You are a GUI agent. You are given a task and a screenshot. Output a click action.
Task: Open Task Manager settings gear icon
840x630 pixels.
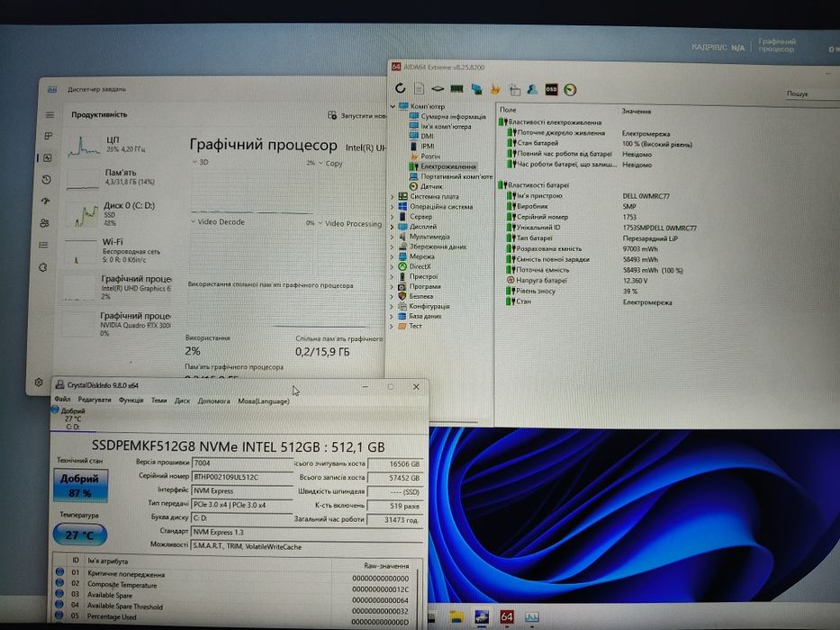click(39, 382)
